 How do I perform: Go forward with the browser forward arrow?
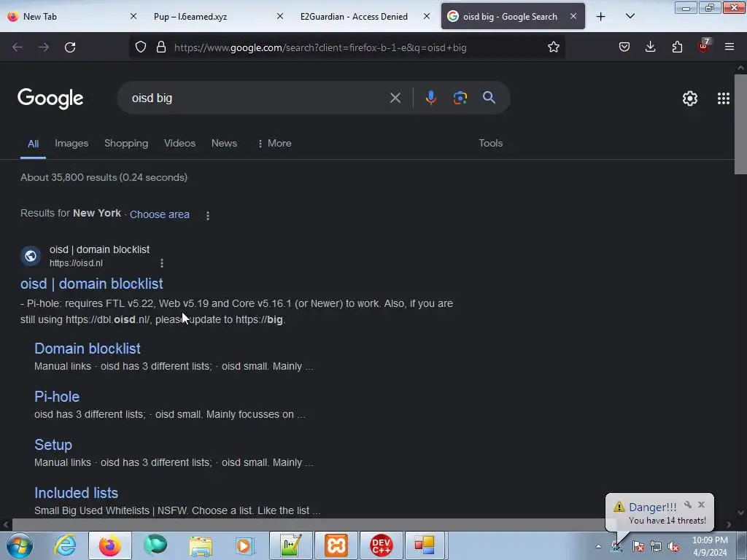pos(44,47)
